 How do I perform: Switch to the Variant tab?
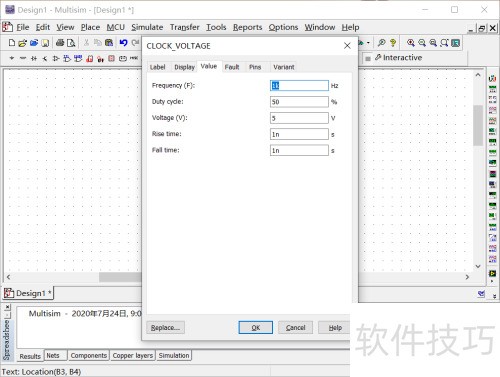click(x=284, y=67)
